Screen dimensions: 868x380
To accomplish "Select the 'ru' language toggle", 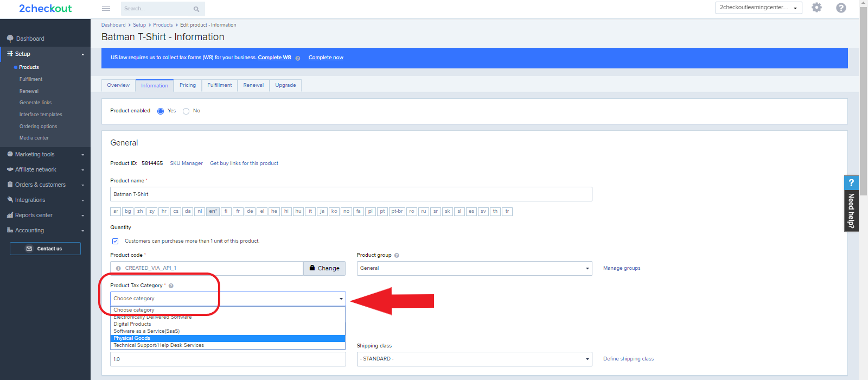I will coord(424,212).
